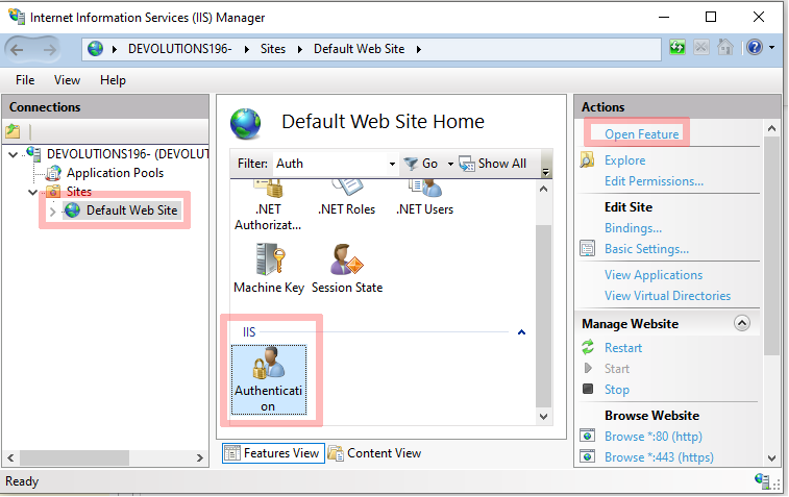Click the Filter text field containing Auth
The width and height of the screenshot is (789, 497).
(330, 163)
